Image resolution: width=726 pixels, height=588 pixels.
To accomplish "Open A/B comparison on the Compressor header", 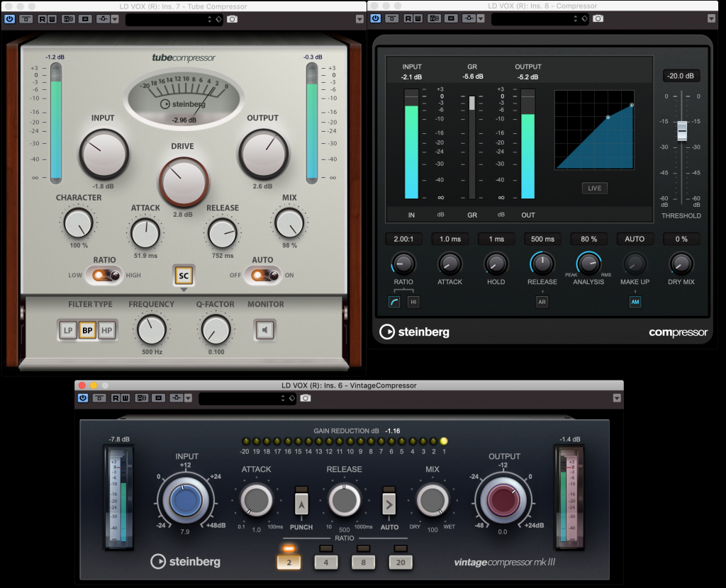I will [433, 19].
